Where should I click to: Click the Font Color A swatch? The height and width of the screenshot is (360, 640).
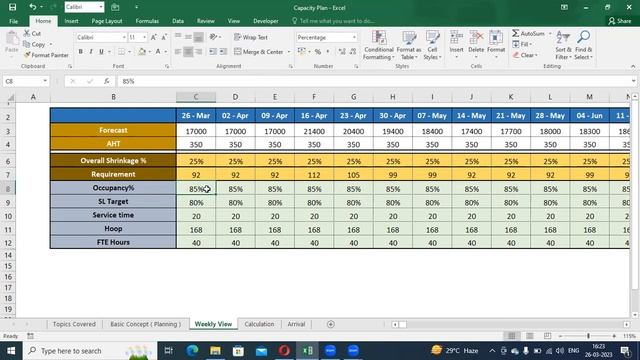coord(158,52)
